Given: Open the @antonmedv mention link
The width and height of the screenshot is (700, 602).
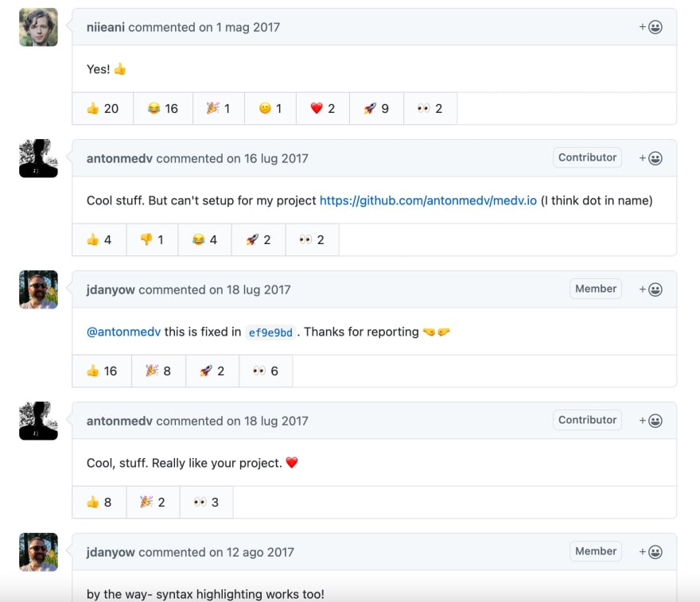Looking at the screenshot, I should (123, 332).
